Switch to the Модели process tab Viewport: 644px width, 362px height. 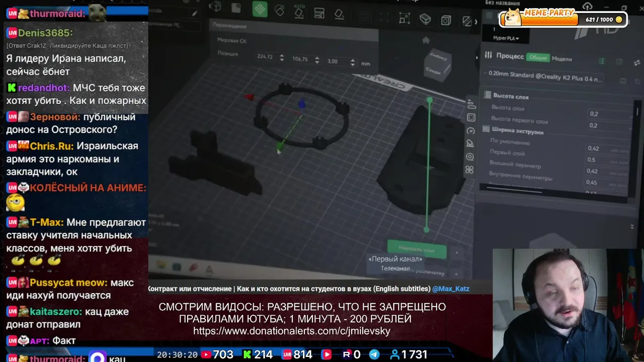click(562, 59)
